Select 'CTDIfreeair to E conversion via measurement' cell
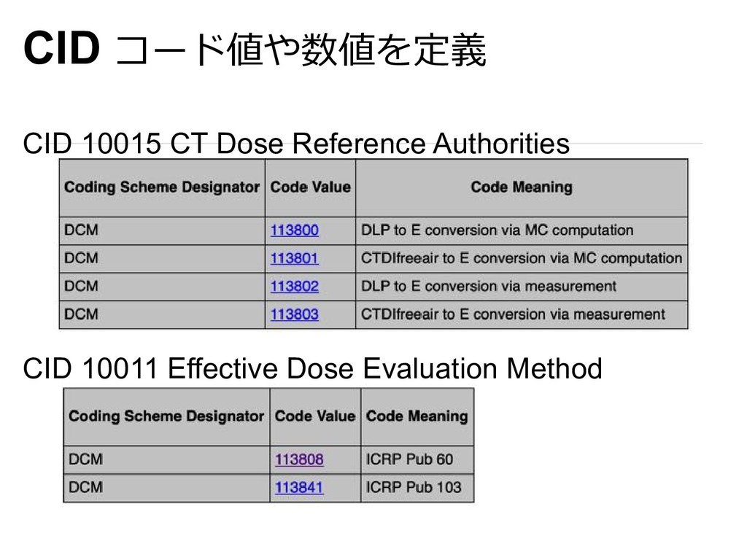Image resolution: width=747 pixels, height=560 pixels. 522,315
